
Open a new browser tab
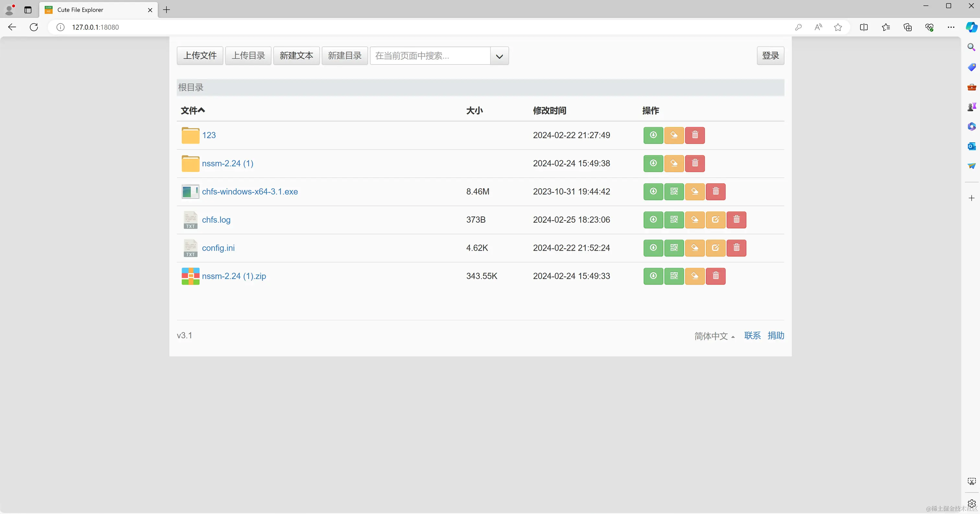coord(166,10)
